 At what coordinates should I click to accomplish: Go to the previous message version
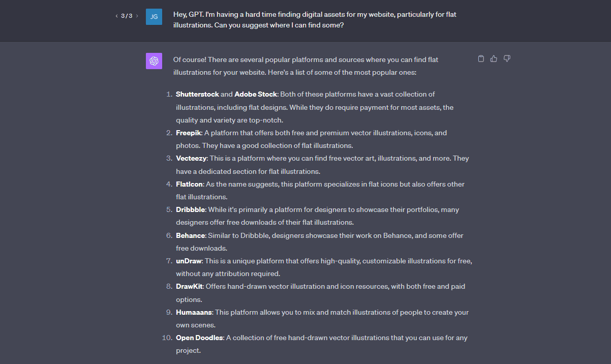pyautogui.click(x=117, y=16)
